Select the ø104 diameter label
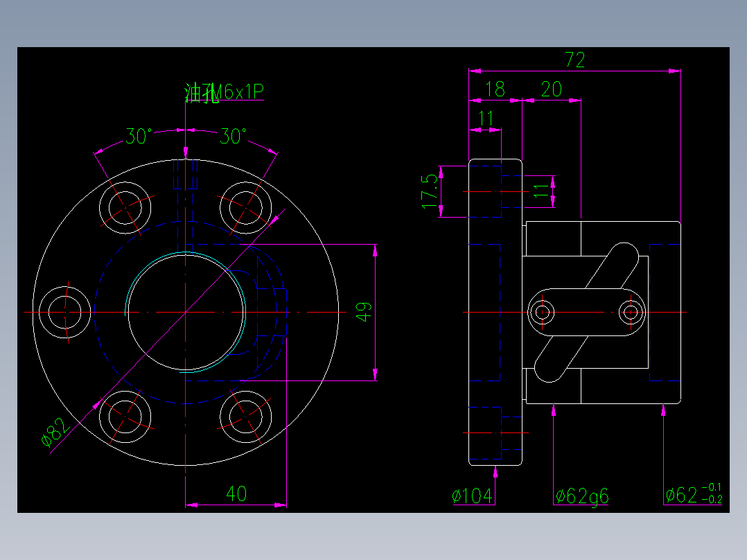The width and height of the screenshot is (747, 560). pos(472,496)
